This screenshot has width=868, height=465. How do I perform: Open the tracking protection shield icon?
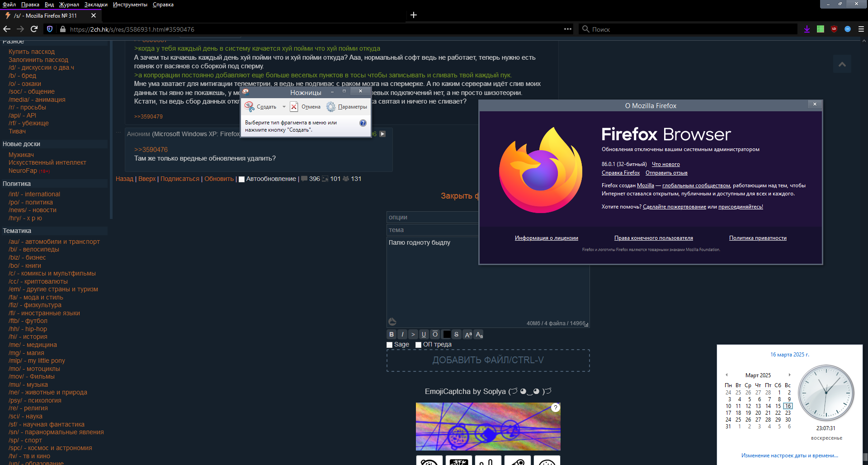point(50,29)
